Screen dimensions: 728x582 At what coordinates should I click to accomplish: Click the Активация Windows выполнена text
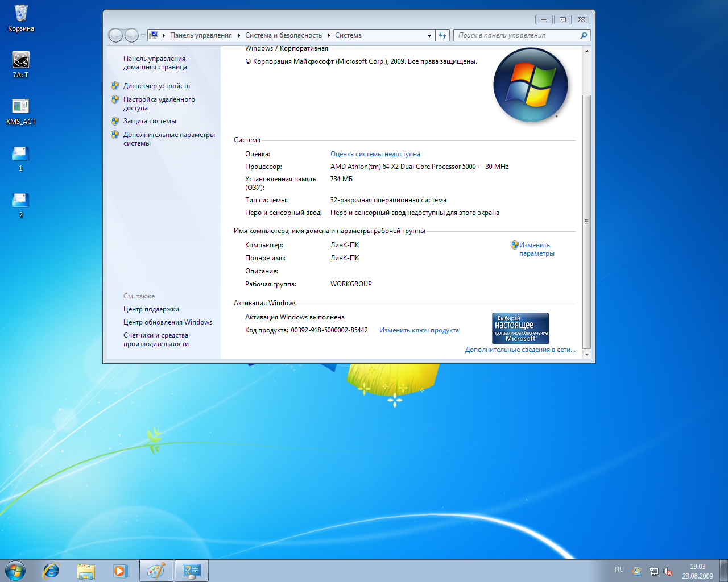(295, 317)
